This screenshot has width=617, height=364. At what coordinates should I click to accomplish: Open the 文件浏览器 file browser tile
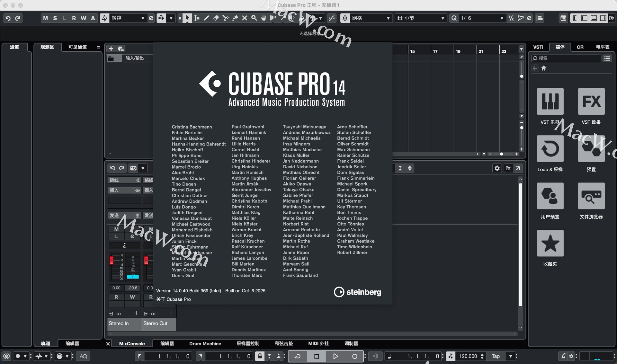point(591,196)
